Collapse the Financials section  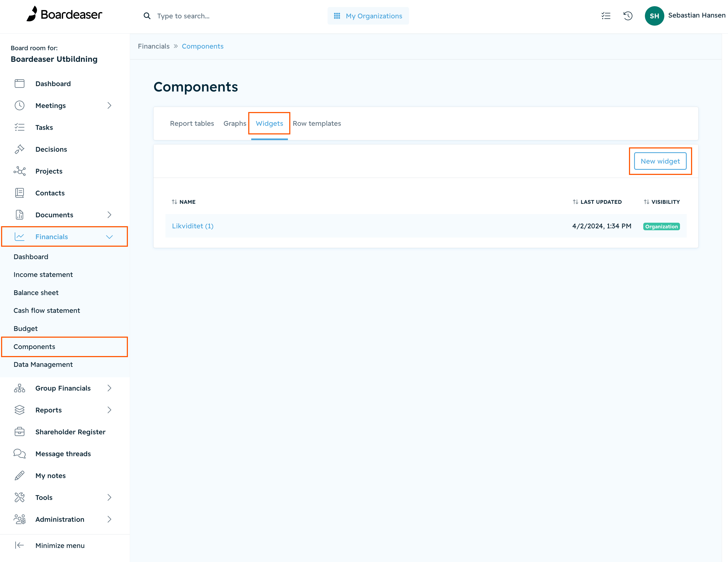109,237
